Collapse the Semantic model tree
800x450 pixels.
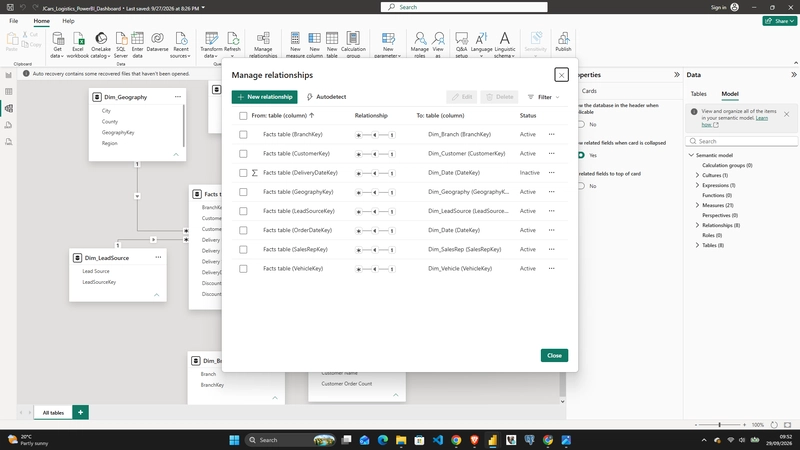tap(691, 155)
